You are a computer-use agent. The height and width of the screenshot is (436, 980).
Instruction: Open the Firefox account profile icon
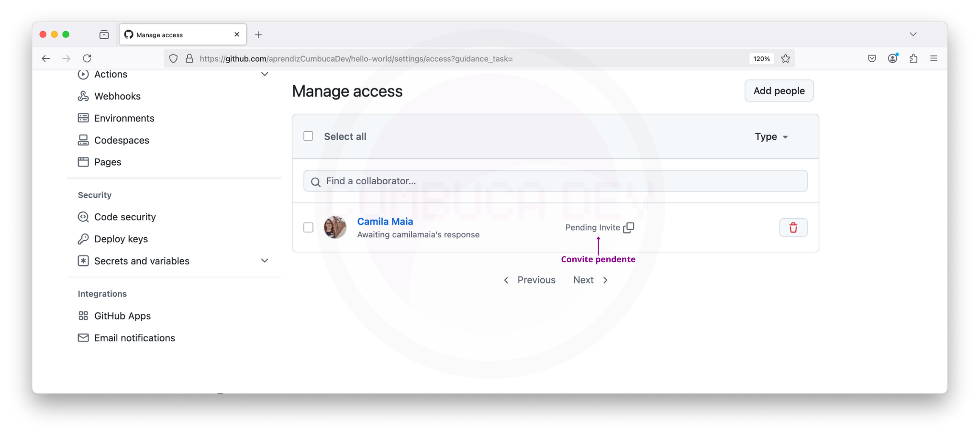[x=892, y=59]
